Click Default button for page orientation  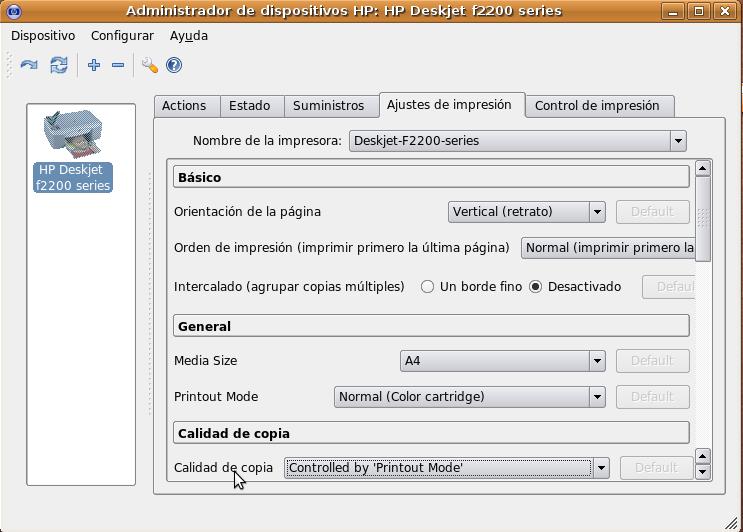point(652,212)
